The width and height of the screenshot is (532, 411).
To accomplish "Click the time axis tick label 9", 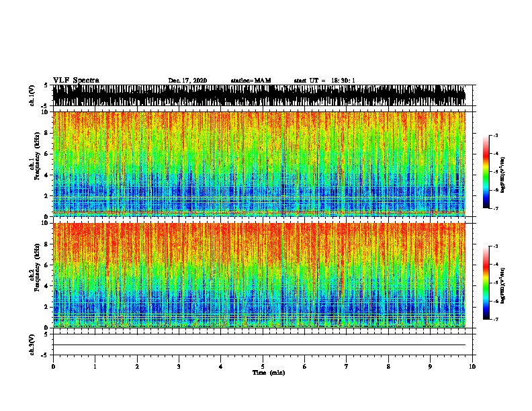I will pyautogui.click(x=430, y=367).
